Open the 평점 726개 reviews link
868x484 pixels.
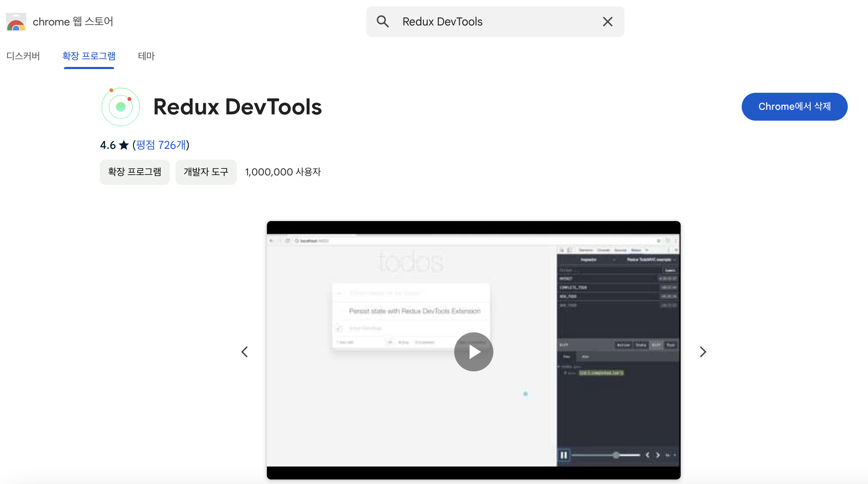[x=161, y=145]
